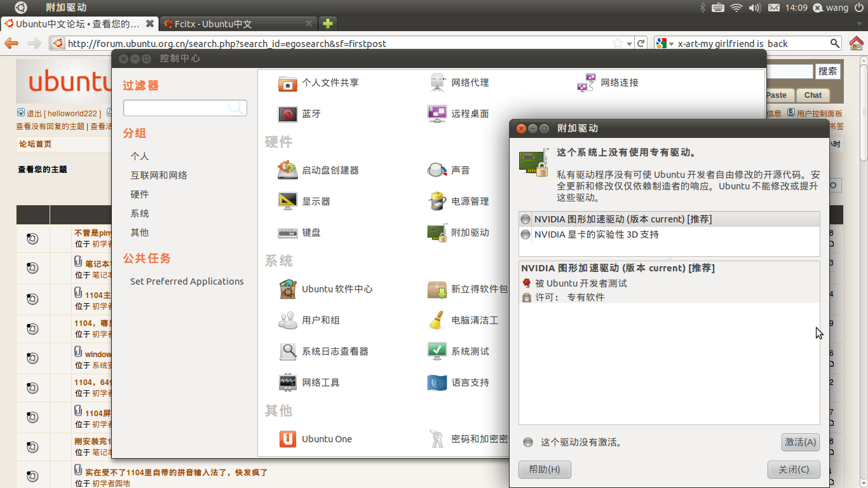Click the 激活(A) button

pos(800,442)
